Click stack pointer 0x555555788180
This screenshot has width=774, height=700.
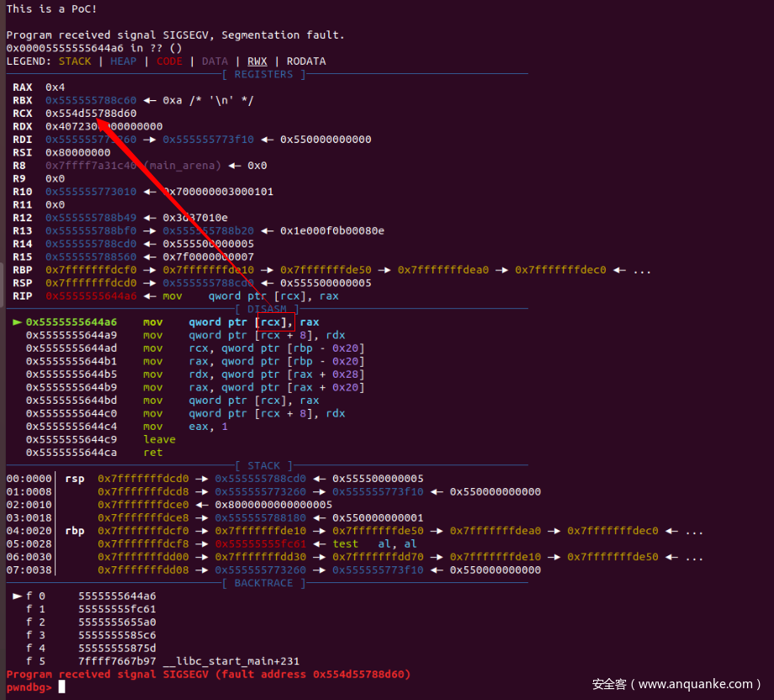(x=260, y=517)
